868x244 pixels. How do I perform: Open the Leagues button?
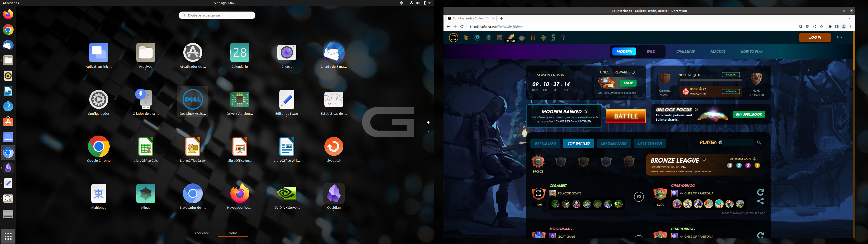coord(731,75)
